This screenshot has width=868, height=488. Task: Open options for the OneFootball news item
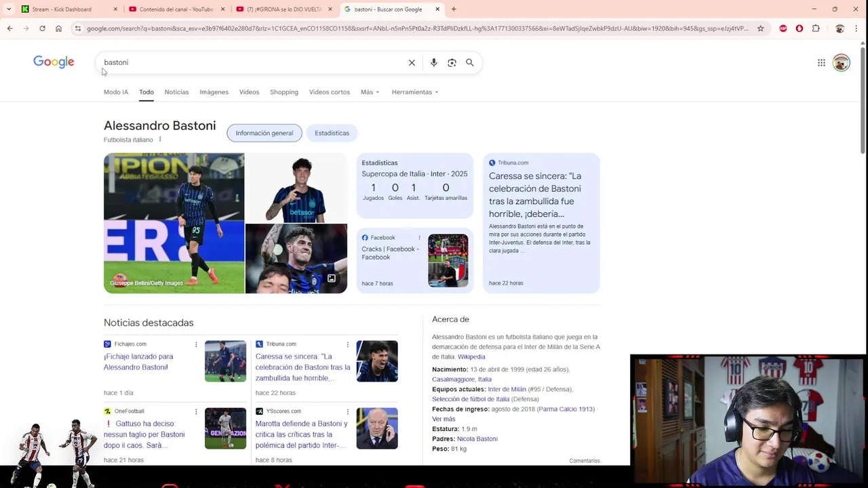tap(196, 411)
